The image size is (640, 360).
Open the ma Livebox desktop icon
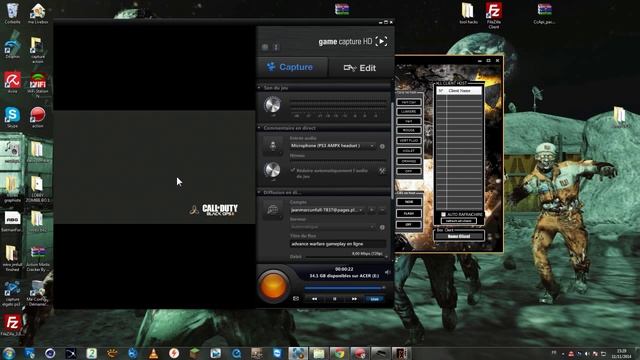click(x=38, y=13)
